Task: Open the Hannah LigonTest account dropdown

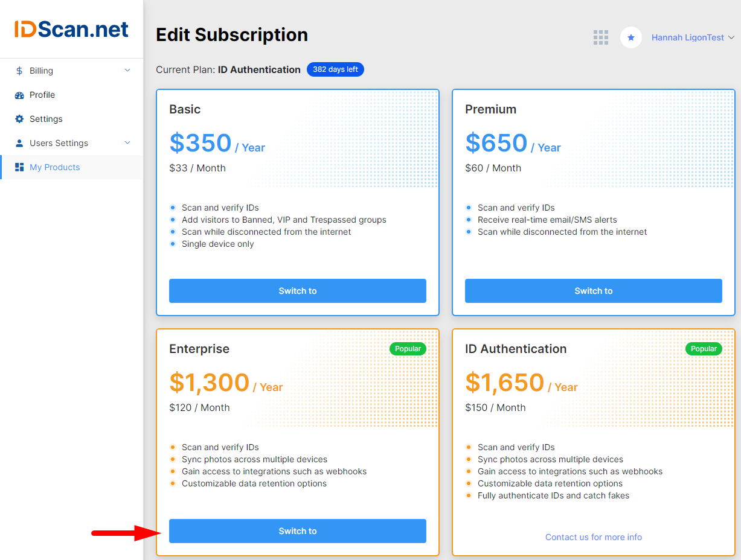Action: (693, 37)
